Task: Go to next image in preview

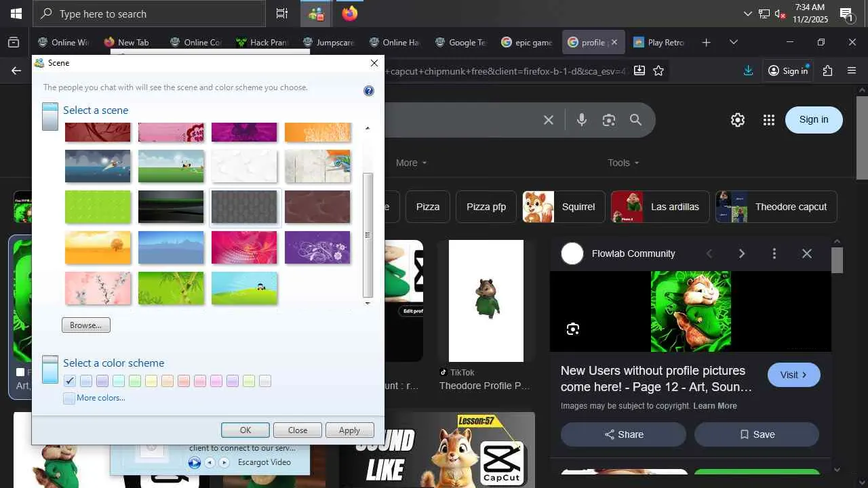Action: pyautogui.click(x=742, y=253)
